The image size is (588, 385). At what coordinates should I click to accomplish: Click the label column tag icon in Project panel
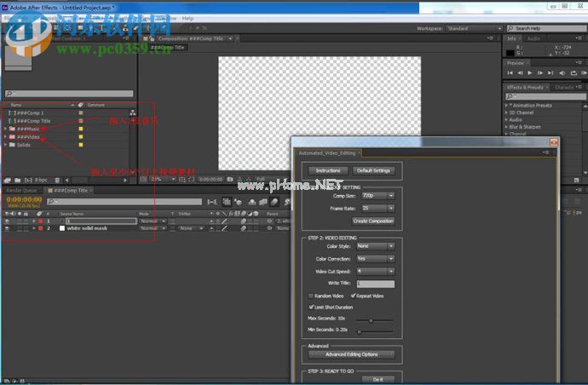80,105
